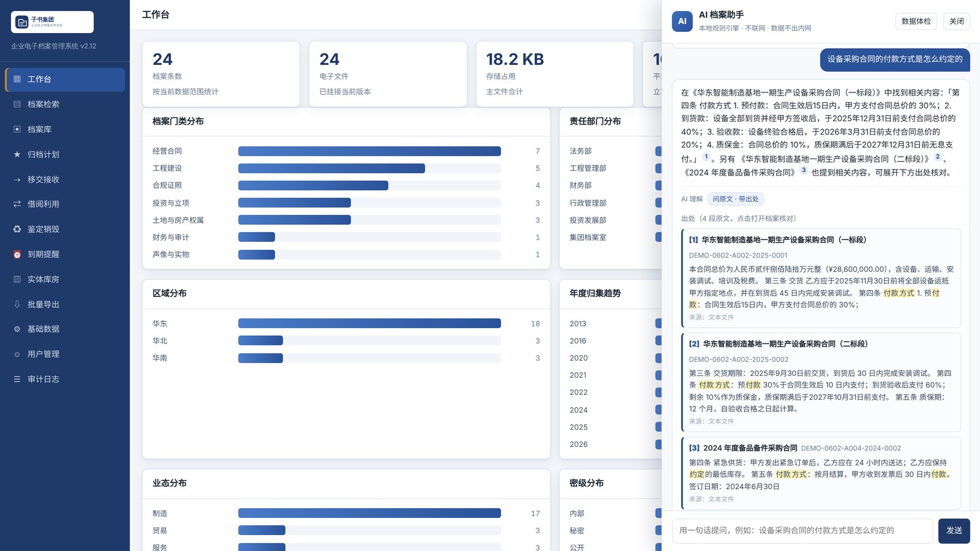Viewport: 980px width, 551px height.
Task: Click year 2024 in 年度归集趋势
Action: click(x=578, y=410)
